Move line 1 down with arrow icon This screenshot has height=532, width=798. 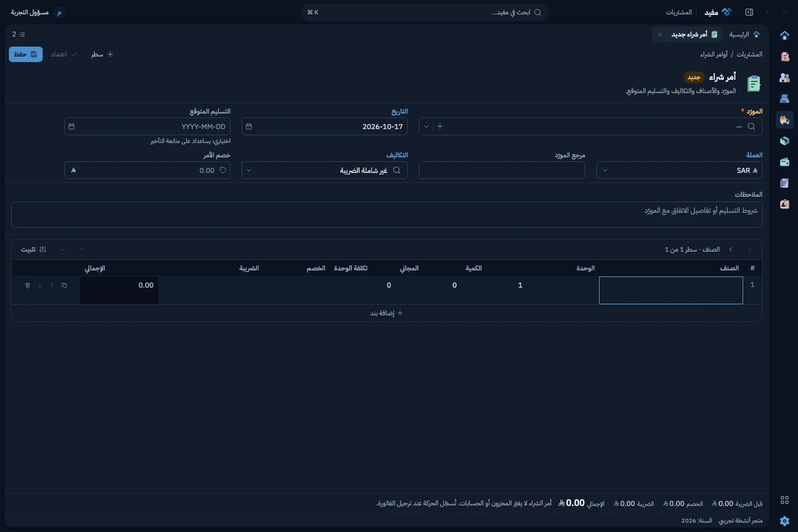pos(40,285)
